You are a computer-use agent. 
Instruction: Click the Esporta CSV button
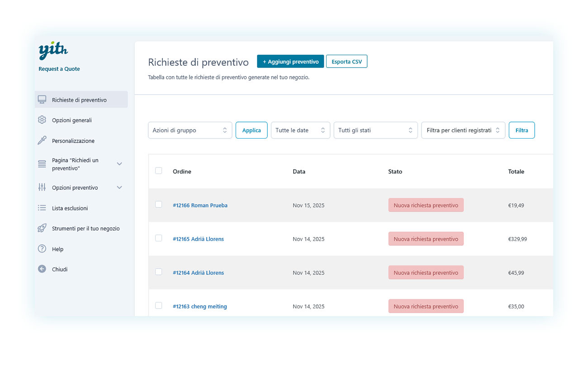click(346, 62)
